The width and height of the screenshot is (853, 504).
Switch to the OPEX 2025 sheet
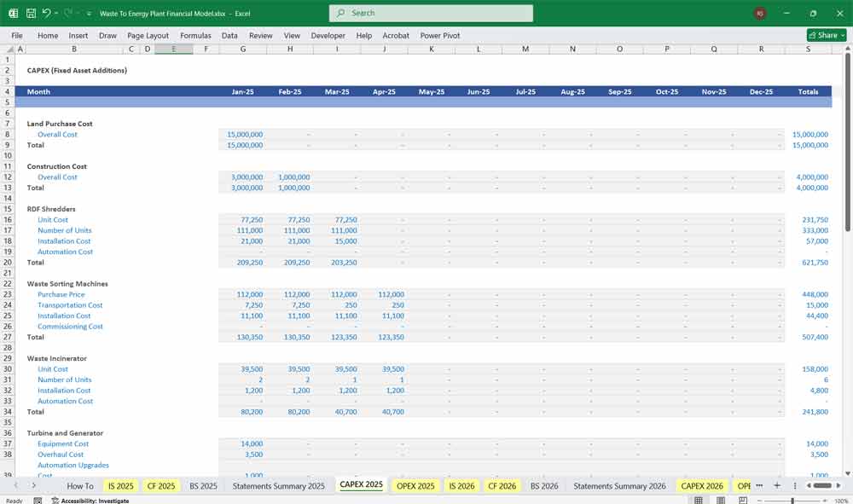tap(415, 486)
